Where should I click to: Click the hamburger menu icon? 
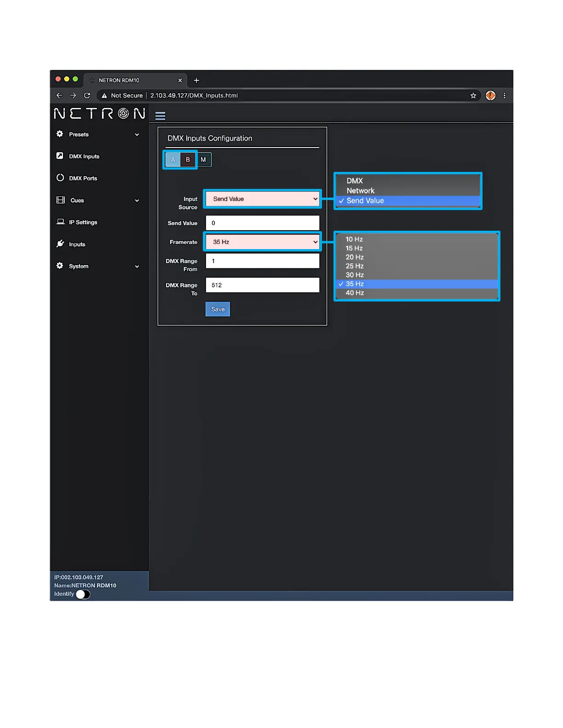(x=160, y=115)
